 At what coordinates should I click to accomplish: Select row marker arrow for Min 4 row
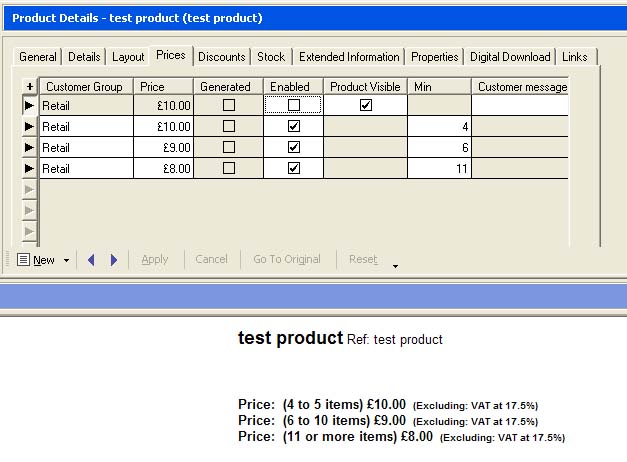(x=29, y=127)
